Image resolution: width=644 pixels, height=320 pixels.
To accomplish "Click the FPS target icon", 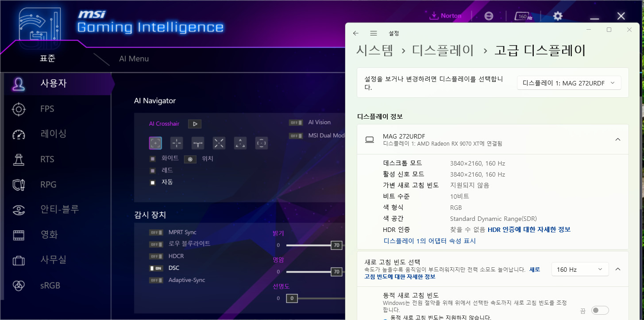I will pos(19,109).
